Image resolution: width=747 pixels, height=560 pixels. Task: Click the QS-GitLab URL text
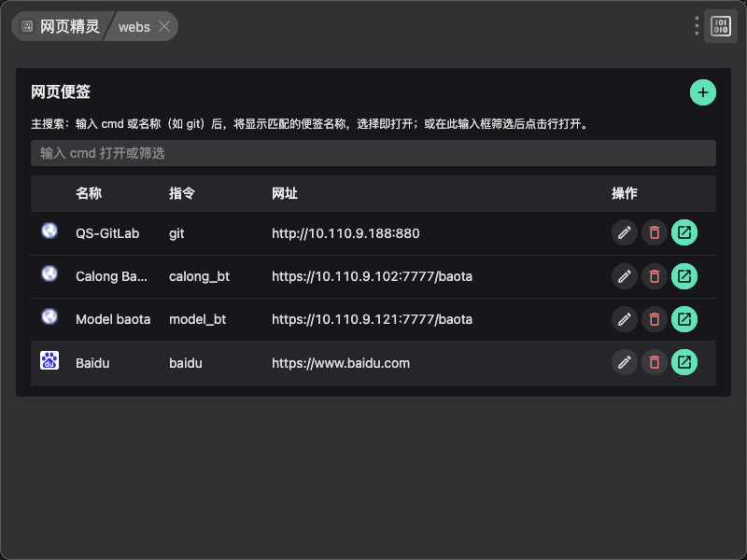(x=345, y=233)
